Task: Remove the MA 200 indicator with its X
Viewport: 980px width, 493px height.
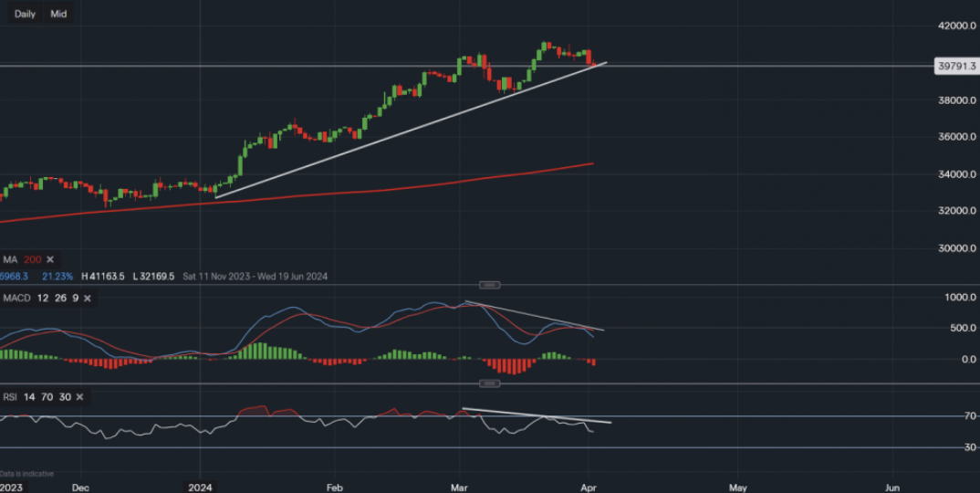Action: (x=50, y=259)
